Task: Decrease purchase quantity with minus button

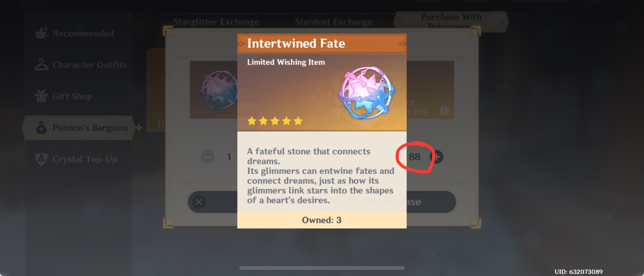Action: coord(207,157)
